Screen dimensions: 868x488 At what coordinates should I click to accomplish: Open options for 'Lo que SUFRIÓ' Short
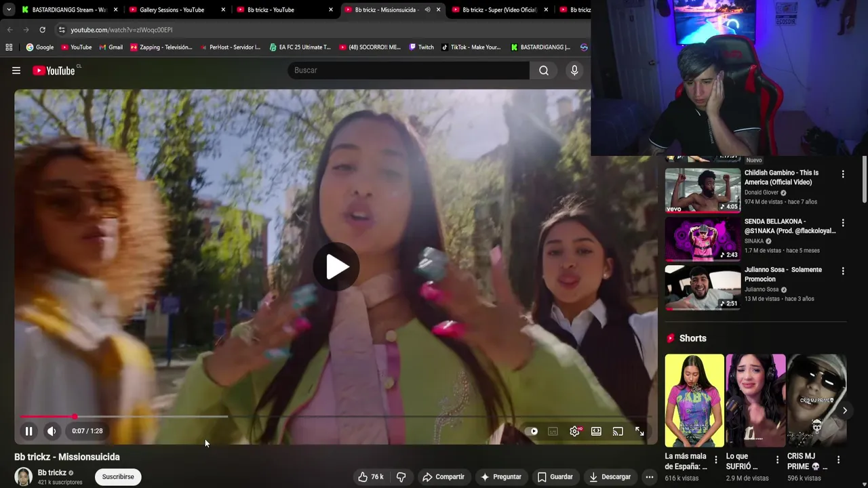[x=777, y=460]
